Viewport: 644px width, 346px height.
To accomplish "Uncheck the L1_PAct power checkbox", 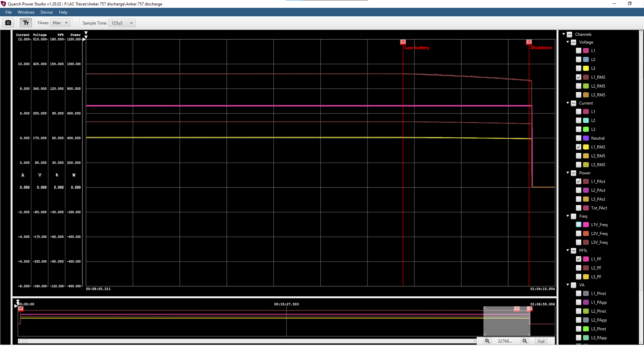I will [x=579, y=181].
